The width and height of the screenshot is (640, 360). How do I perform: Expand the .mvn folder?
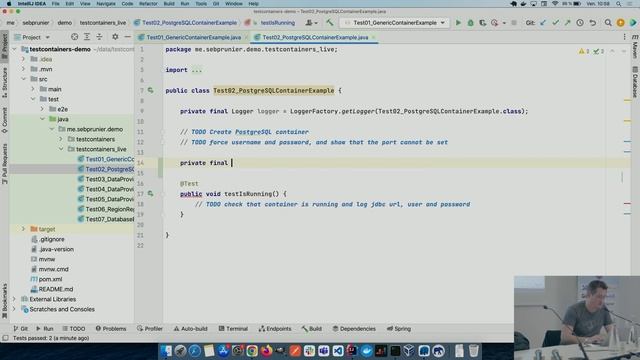pyautogui.click(x=24, y=69)
